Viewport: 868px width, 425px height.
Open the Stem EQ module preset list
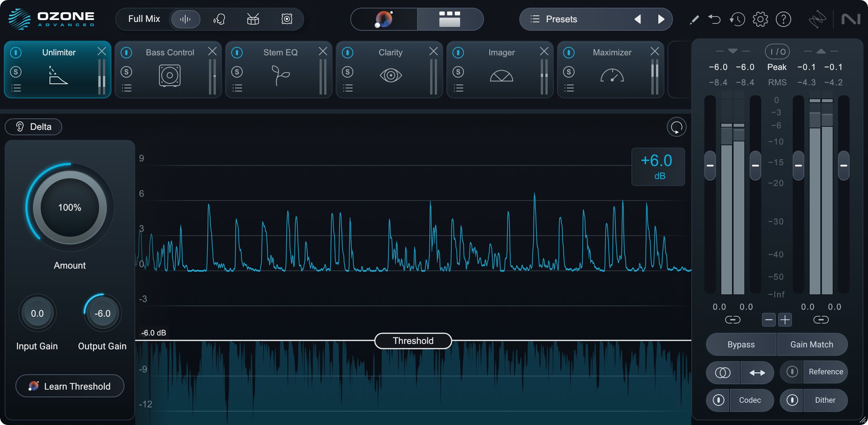pos(237,88)
